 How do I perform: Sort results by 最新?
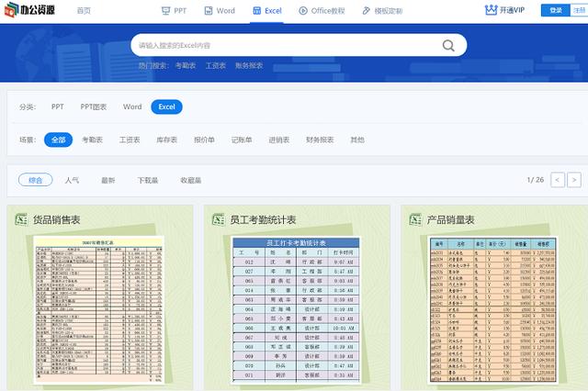click(108, 180)
